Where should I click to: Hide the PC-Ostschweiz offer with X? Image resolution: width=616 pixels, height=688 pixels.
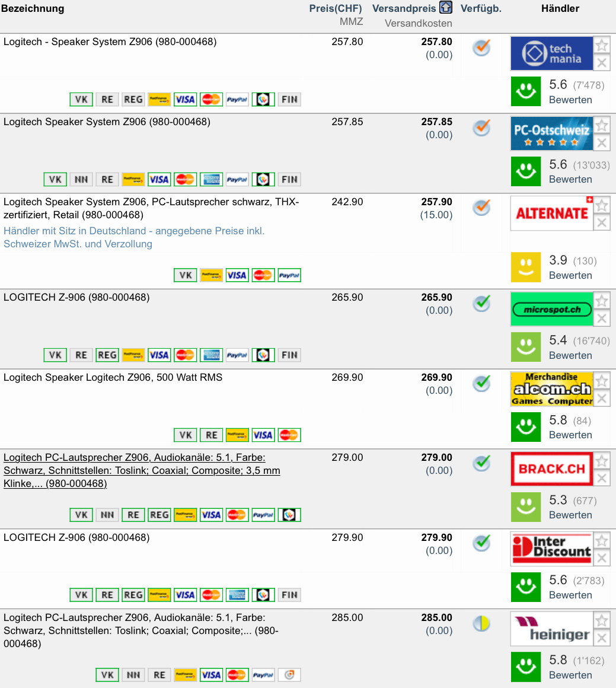[602, 142]
